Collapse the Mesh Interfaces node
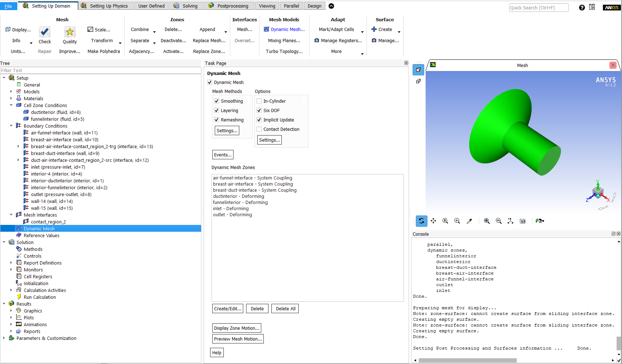The image size is (622, 364). [x=11, y=215]
